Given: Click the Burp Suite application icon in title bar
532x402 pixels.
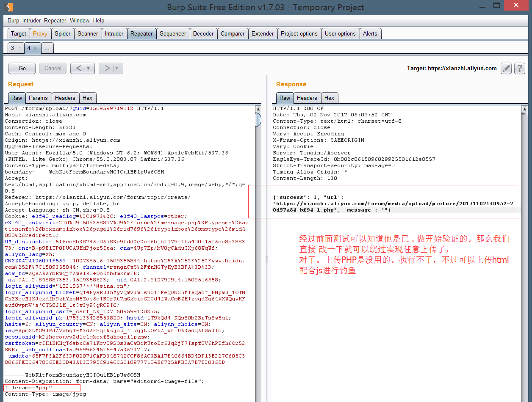Looking at the screenshot, I should pos(8,7).
